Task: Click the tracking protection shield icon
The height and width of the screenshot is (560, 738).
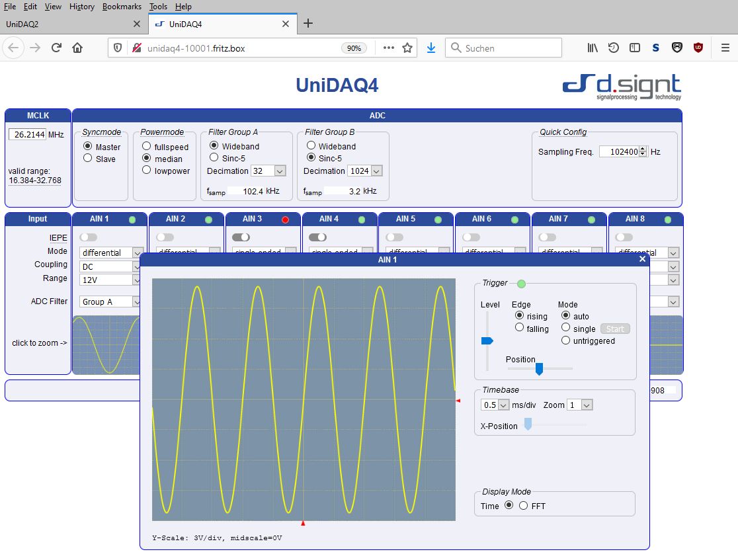Action: coord(118,48)
